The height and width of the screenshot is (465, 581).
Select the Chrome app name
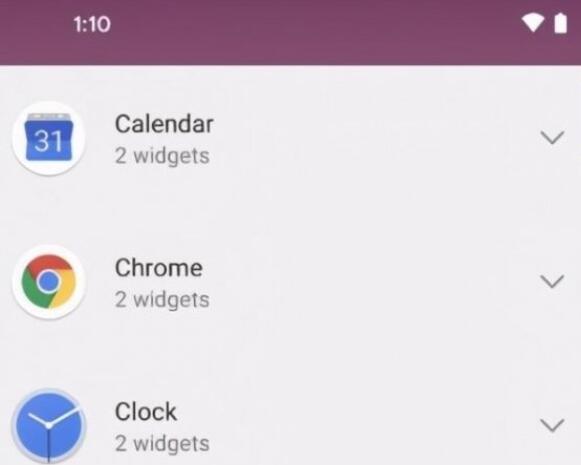click(x=159, y=268)
